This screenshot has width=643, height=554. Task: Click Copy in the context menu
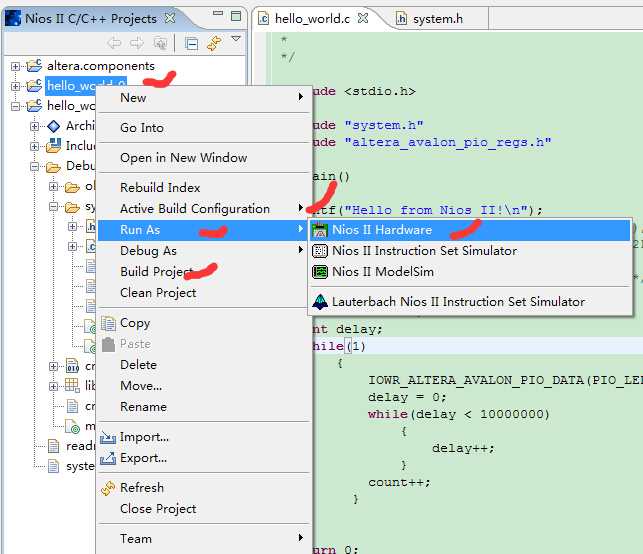pos(203,323)
